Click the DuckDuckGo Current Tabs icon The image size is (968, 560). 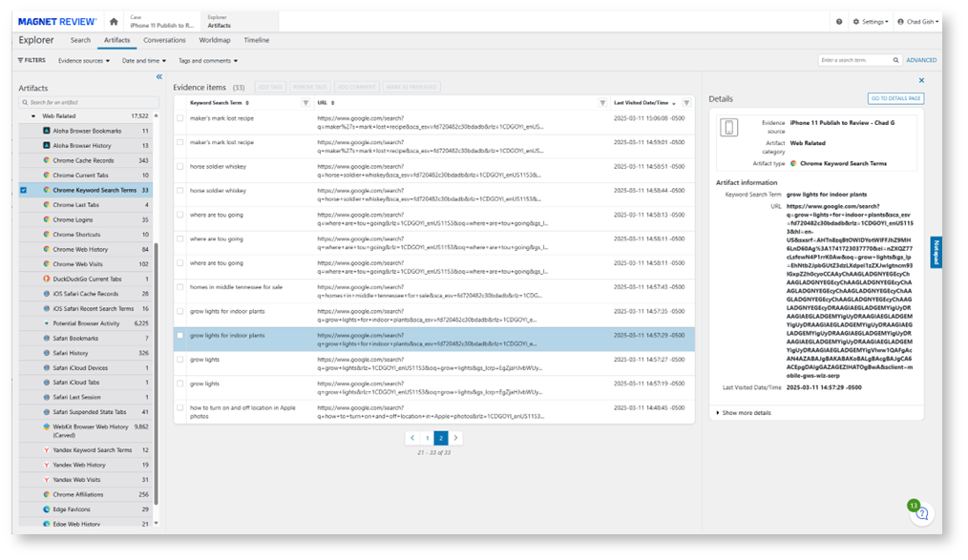point(47,279)
